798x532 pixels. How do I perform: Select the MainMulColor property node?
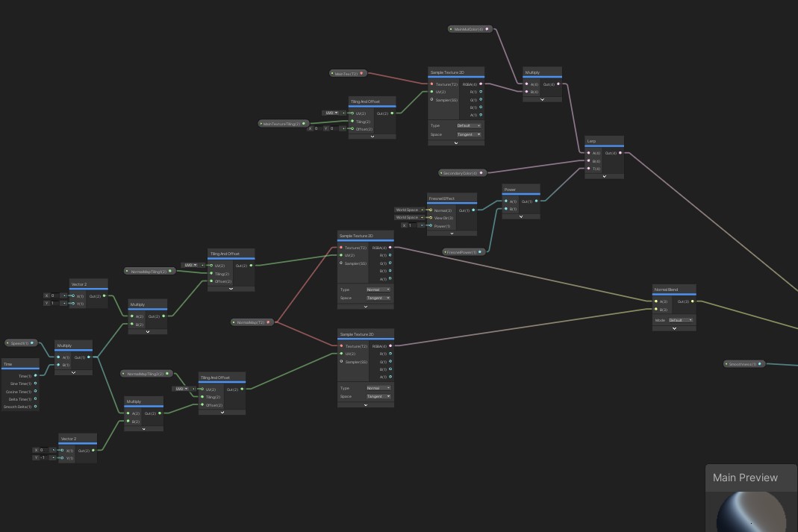click(x=468, y=29)
